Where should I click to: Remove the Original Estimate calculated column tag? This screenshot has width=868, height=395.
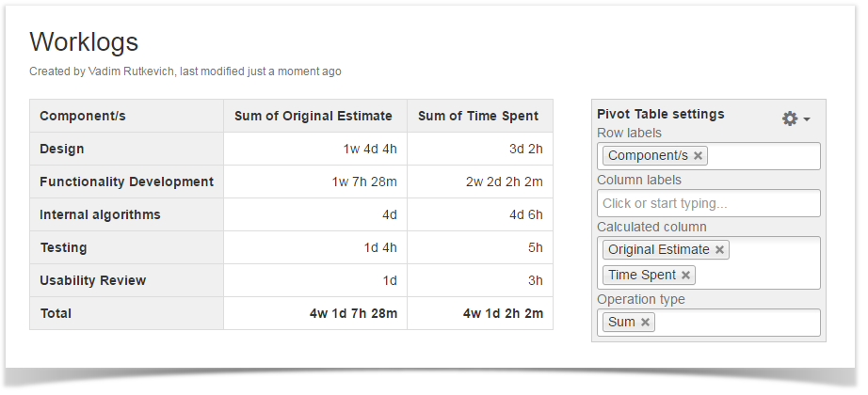click(x=720, y=250)
